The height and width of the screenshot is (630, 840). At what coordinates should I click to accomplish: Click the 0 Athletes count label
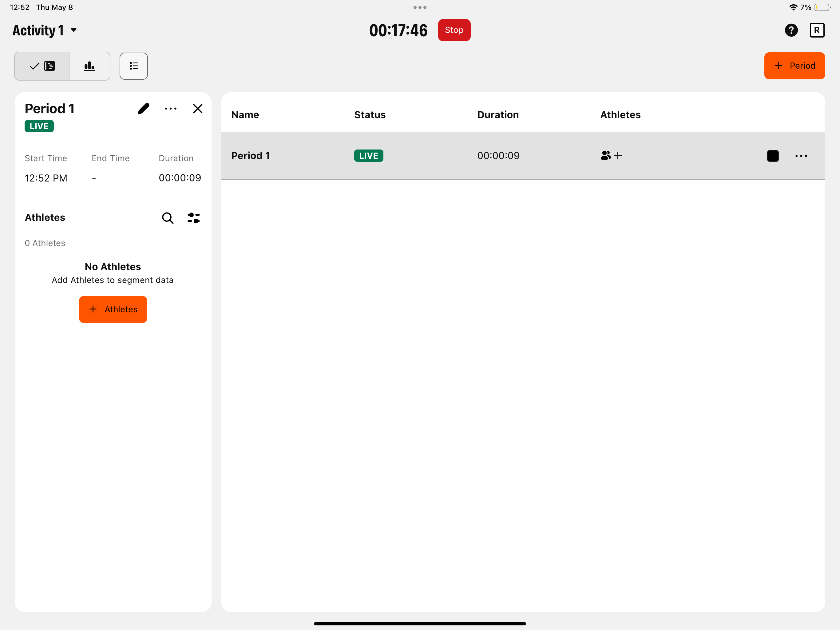click(x=45, y=243)
